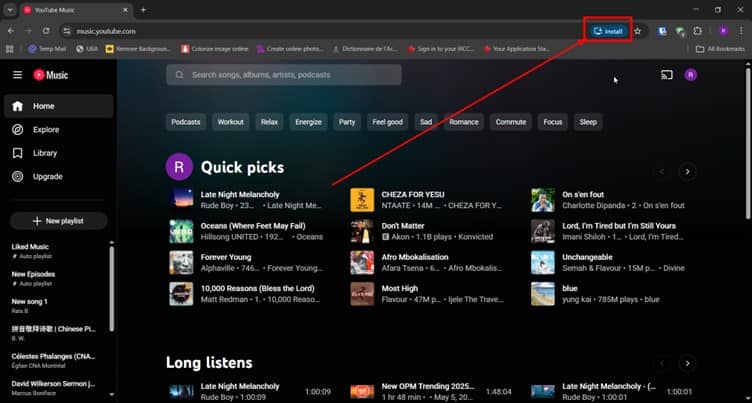Open the Chrome extensions puzzle icon
Viewport: 752px width, 403px height.
click(x=697, y=31)
